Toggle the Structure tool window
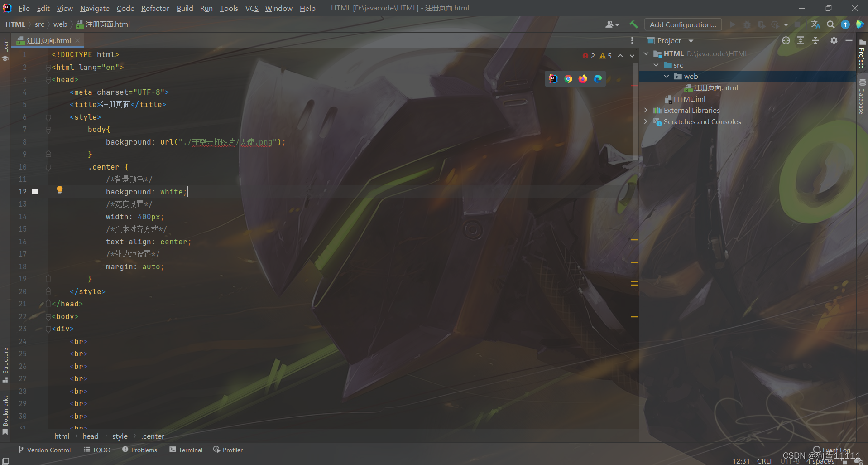The image size is (868, 465). point(5,365)
